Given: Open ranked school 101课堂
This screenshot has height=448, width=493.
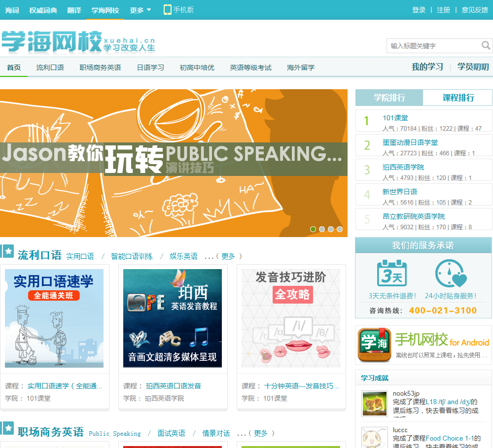Looking at the screenshot, I should (395, 118).
